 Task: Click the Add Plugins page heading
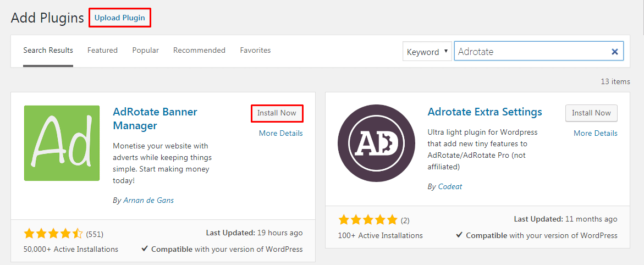pyautogui.click(x=47, y=18)
